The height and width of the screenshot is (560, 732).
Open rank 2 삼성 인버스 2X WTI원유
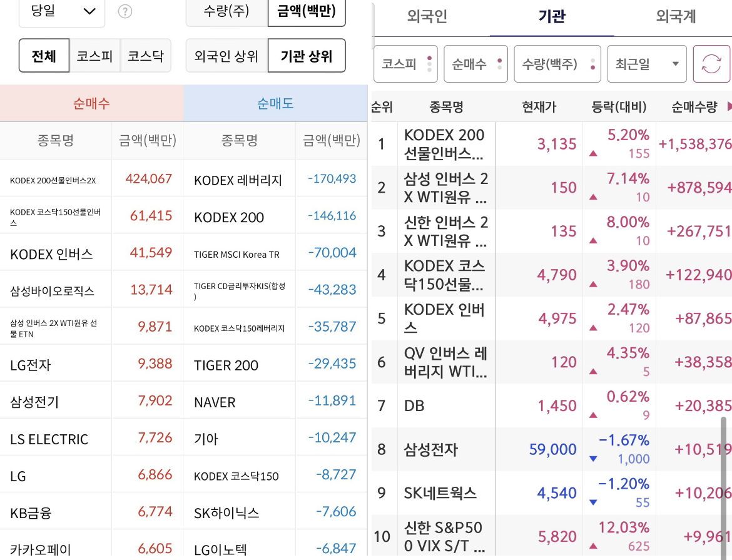pyautogui.click(x=552, y=187)
